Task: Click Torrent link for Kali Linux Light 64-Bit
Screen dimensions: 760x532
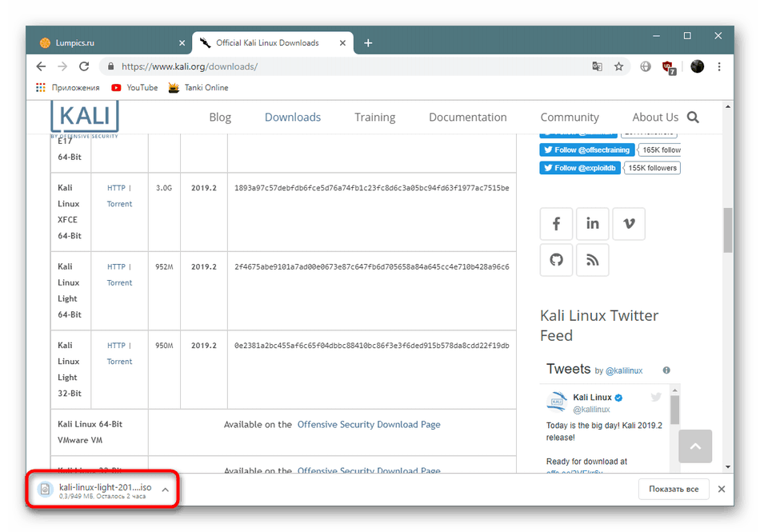Action: click(x=119, y=283)
